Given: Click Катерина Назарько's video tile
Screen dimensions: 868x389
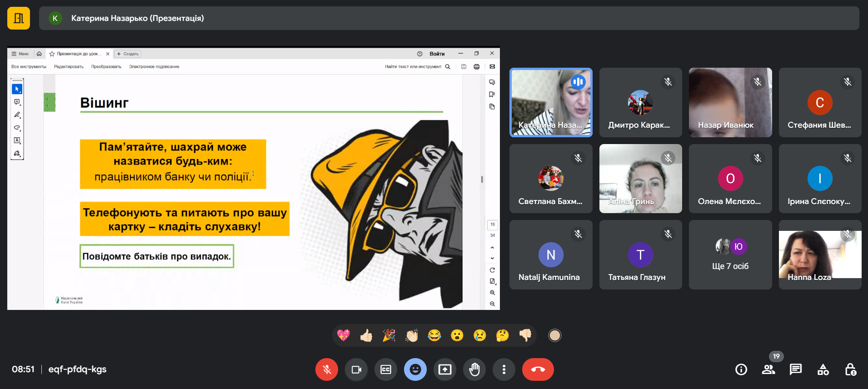Looking at the screenshot, I should (x=551, y=103).
